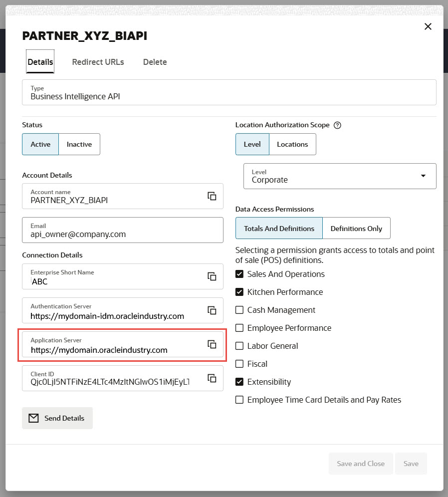The height and width of the screenshot is (497, 448).
Task: Copy the Account name value
Action: pyautogui.click(x=212, y=196)
